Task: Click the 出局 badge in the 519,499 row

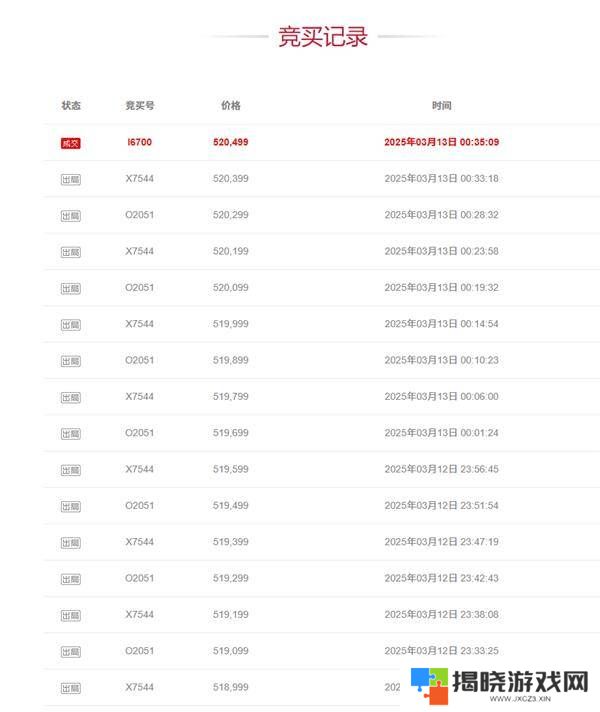Action: 70,506
